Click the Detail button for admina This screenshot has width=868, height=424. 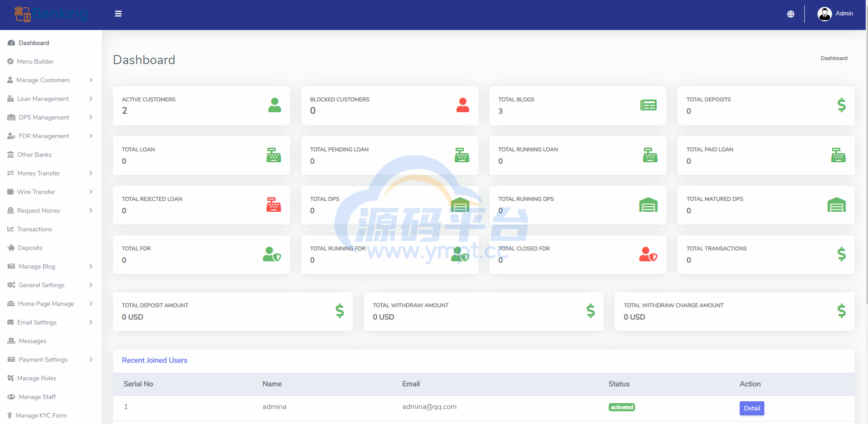(x=752, y=408)
